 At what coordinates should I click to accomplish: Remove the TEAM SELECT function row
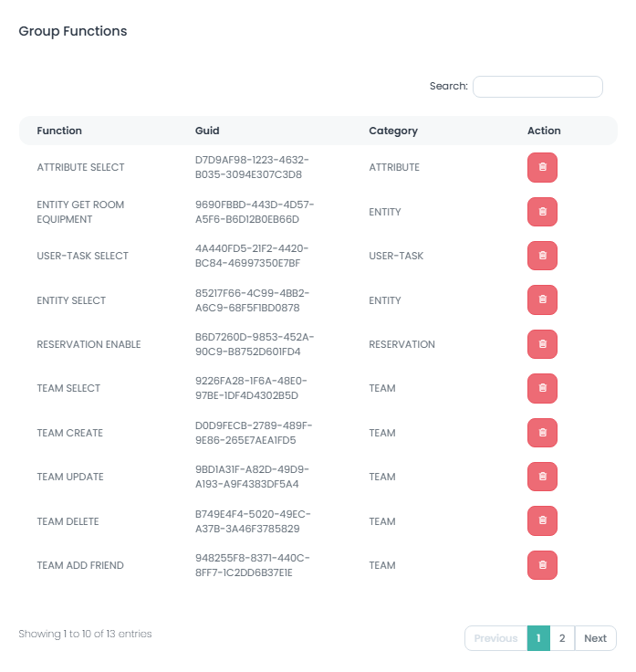coord(542,388)
